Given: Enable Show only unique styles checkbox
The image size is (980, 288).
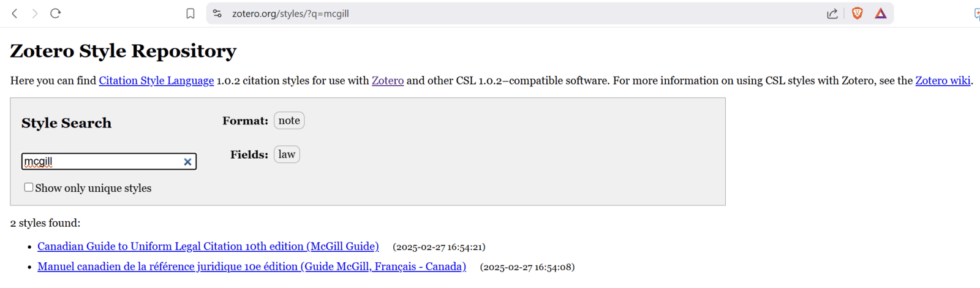Looking at the screenshot, I should (x=28, y=188).
